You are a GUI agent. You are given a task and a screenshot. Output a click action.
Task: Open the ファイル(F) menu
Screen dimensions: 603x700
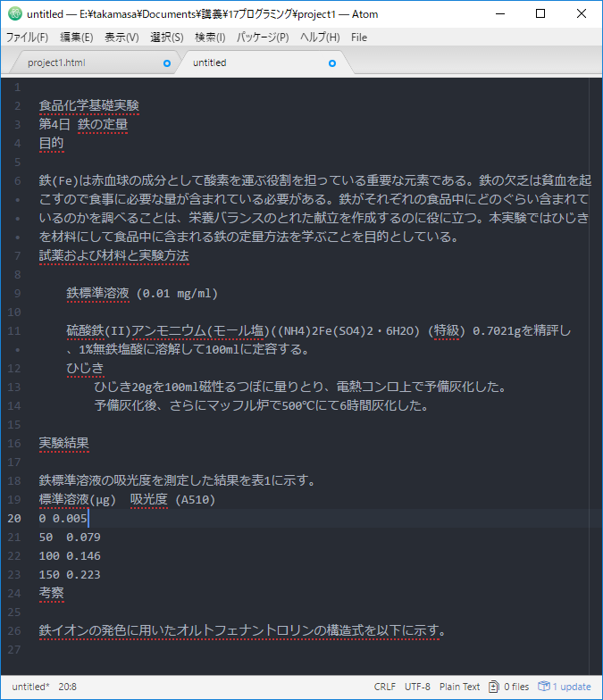tap(27, 37)
